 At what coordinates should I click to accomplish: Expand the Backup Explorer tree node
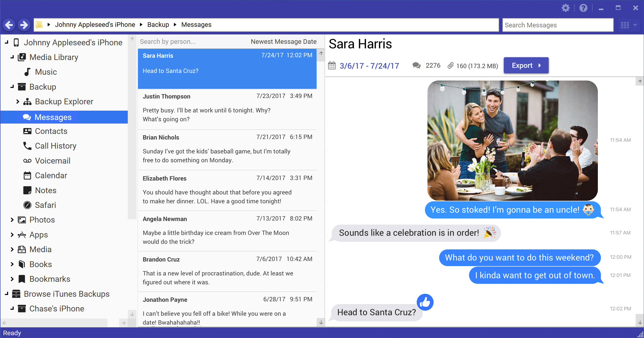17,102
